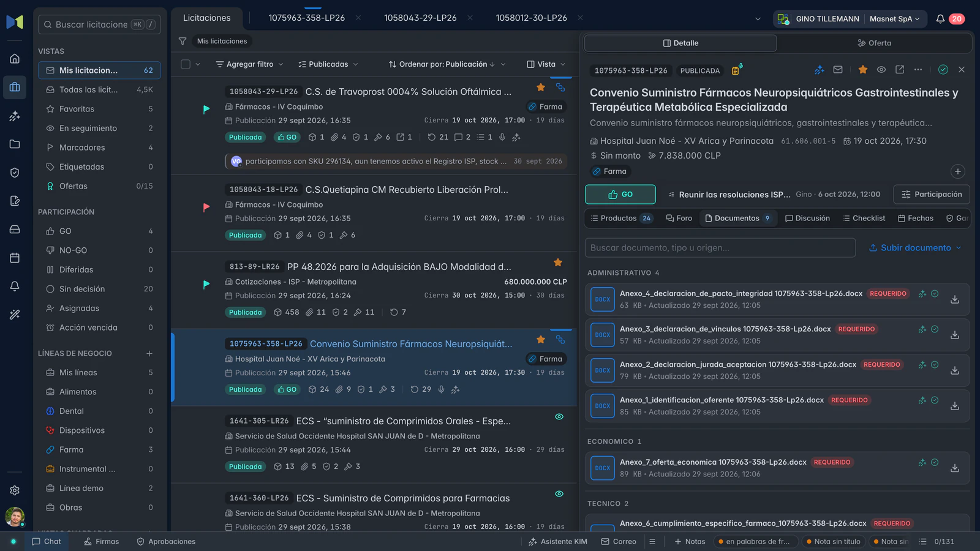Open the calendar icon in left rail
980x551 pixels.
click(x=15, y=258)
